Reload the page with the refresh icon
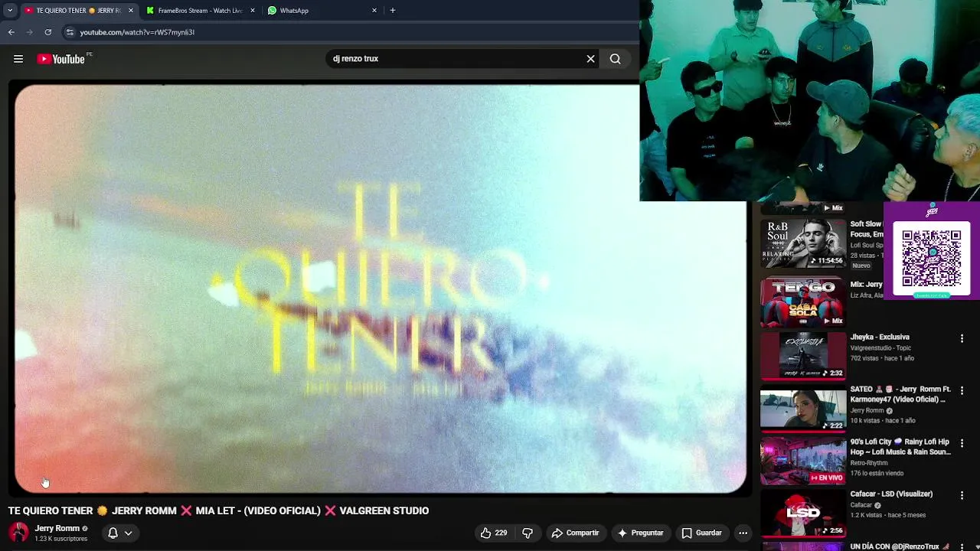This screenshot has width=980, height=551. coord(47,32)
